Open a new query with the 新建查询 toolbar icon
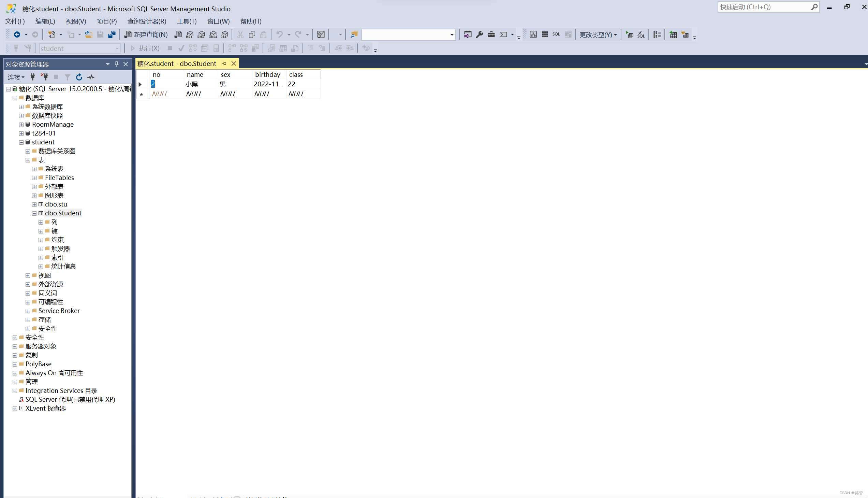Image resolution: width=868 pixels, height=498 pixels. click(x=145, y=34)
